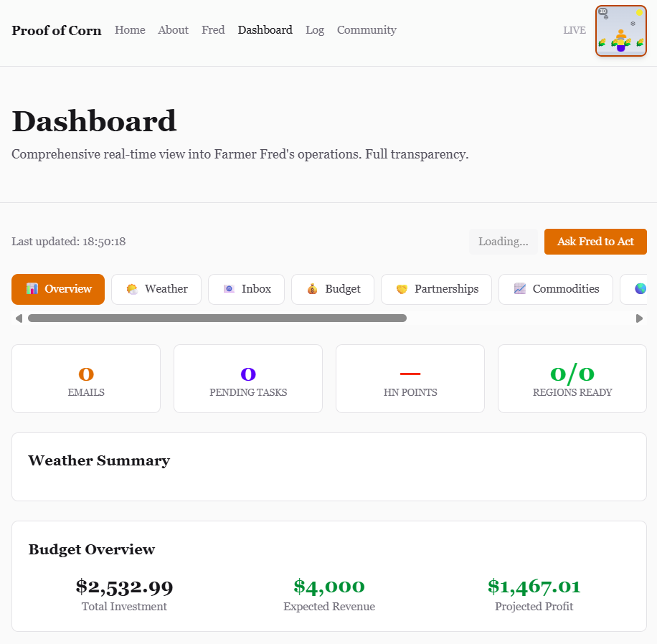Viewport: 657px width, 644px height.
Task: Open the Community nav link
Action: point(367,30)
